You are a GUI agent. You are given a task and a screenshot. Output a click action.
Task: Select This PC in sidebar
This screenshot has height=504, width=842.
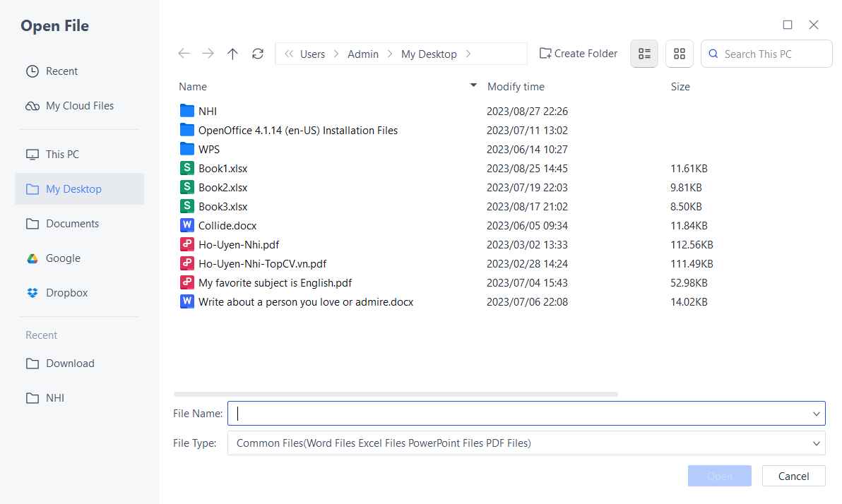(80, 154)
